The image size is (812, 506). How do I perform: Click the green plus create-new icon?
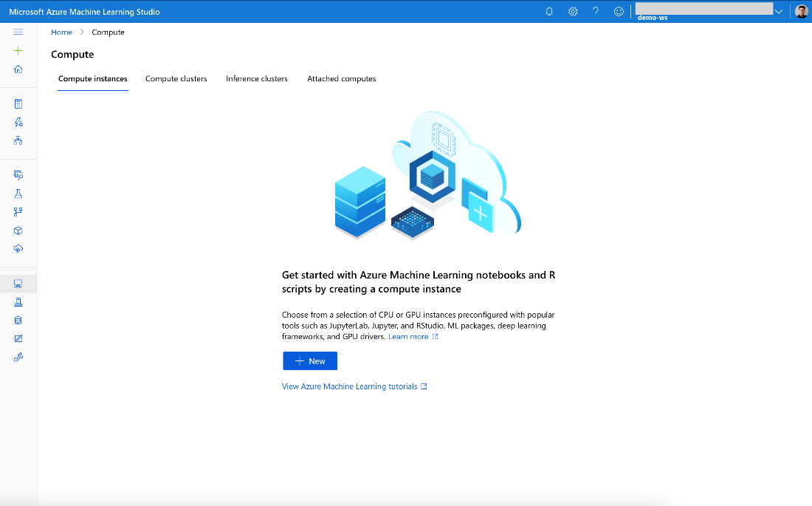[18, 50]
